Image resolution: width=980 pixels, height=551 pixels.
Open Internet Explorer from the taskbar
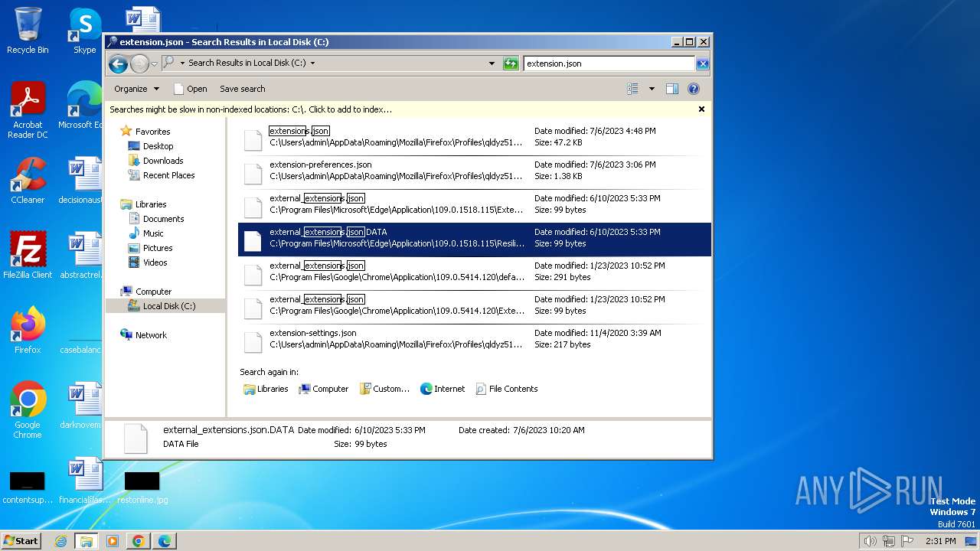[60, 541]
